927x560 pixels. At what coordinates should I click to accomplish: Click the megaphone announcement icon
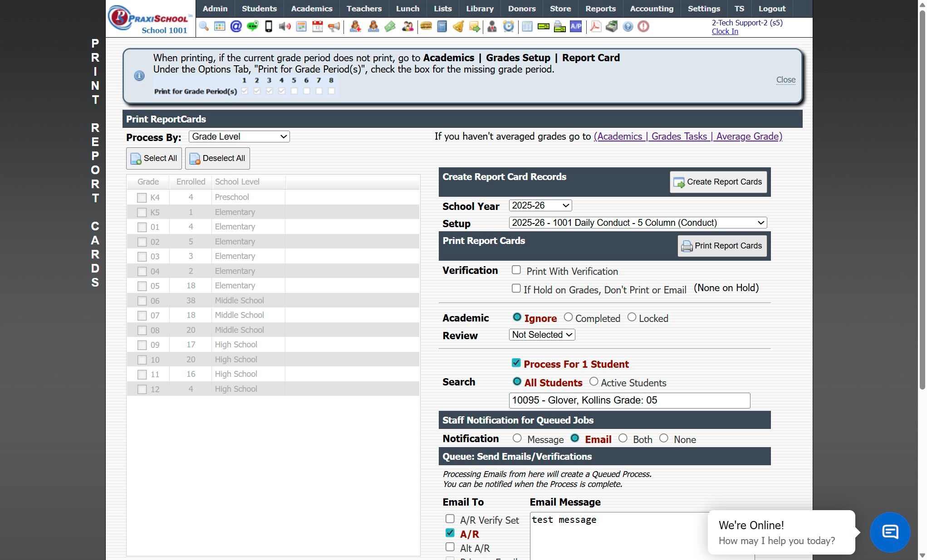(334, 26)
